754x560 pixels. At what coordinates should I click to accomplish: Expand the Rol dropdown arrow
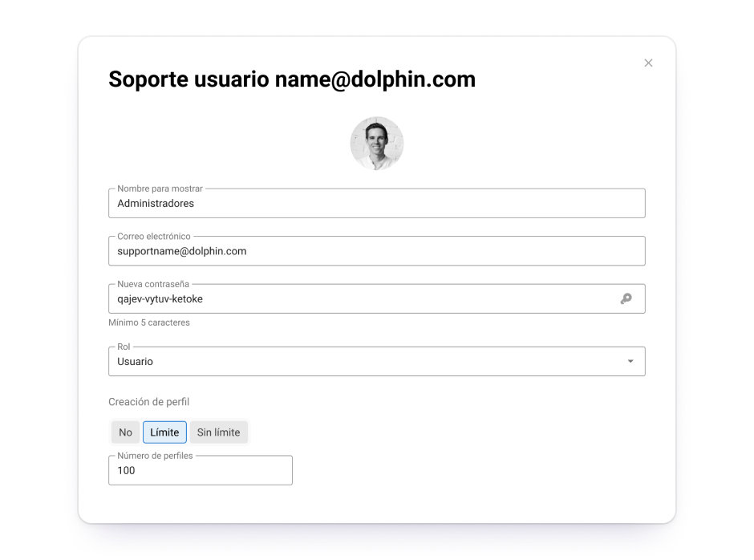click(x=630, y=362)
